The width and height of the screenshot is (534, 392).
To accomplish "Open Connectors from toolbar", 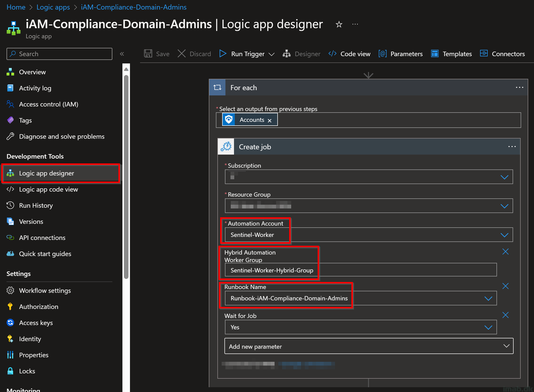I will (502, 54).
